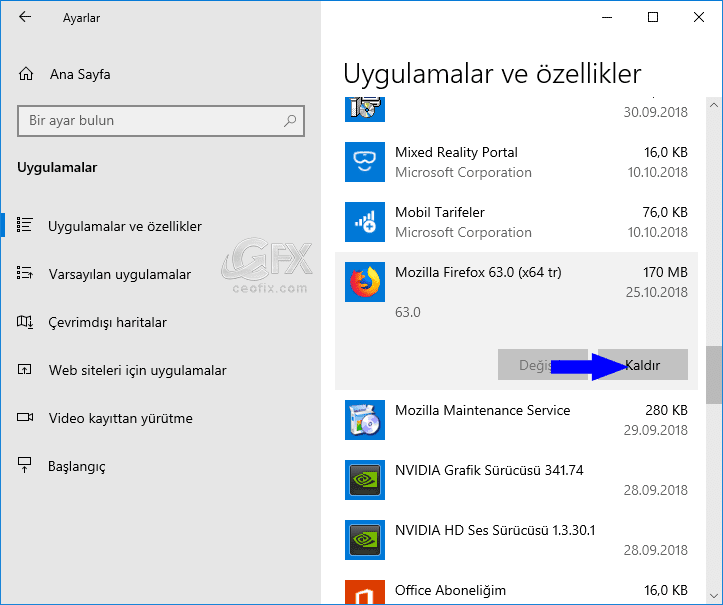
Task: Go back with the back arrow
Action: click(25, 17)
